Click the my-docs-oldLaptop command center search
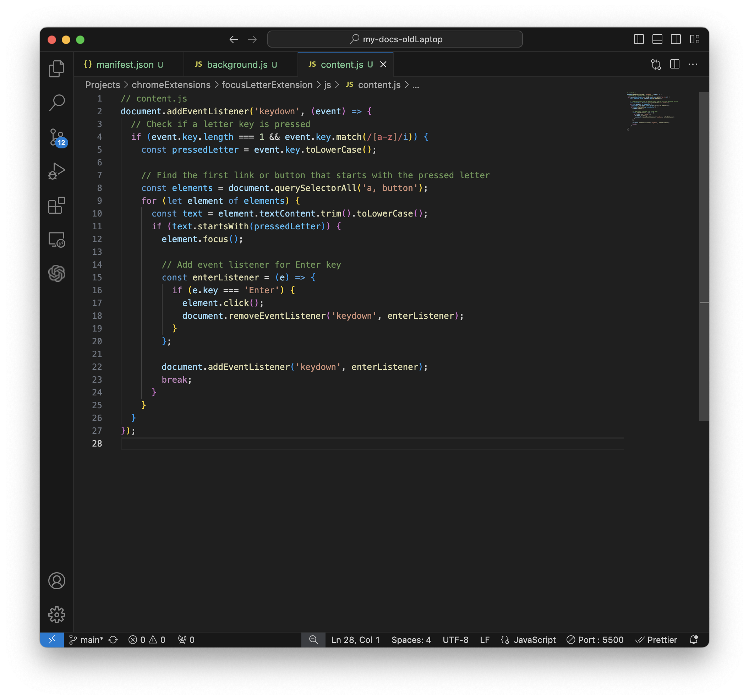Viewport: 749px width, 700px height. 395,39
